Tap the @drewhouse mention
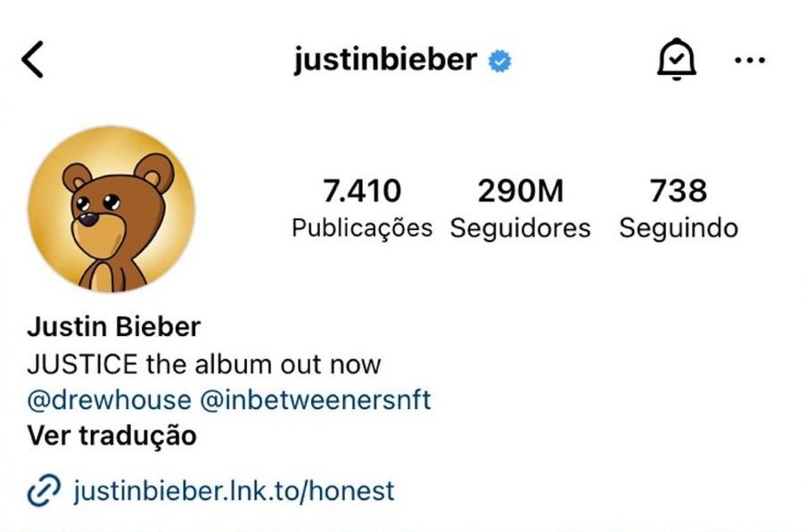807x532 pixels. pos(109,400)
